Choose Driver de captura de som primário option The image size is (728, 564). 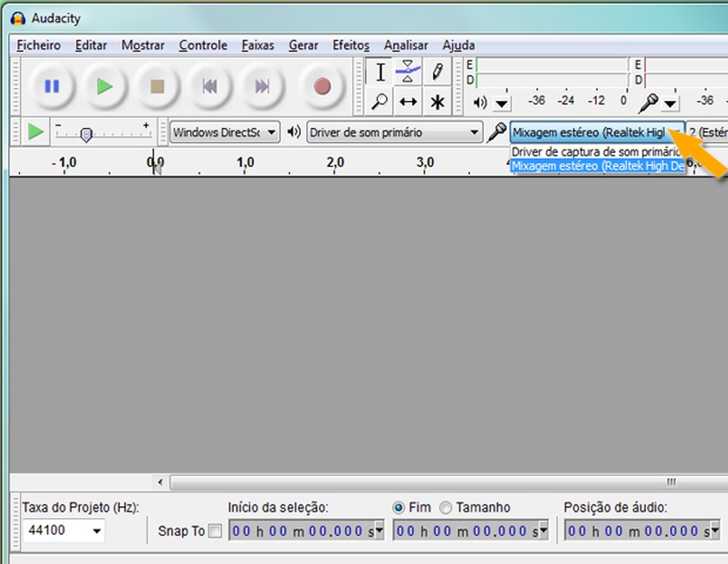tap(596, 152)
